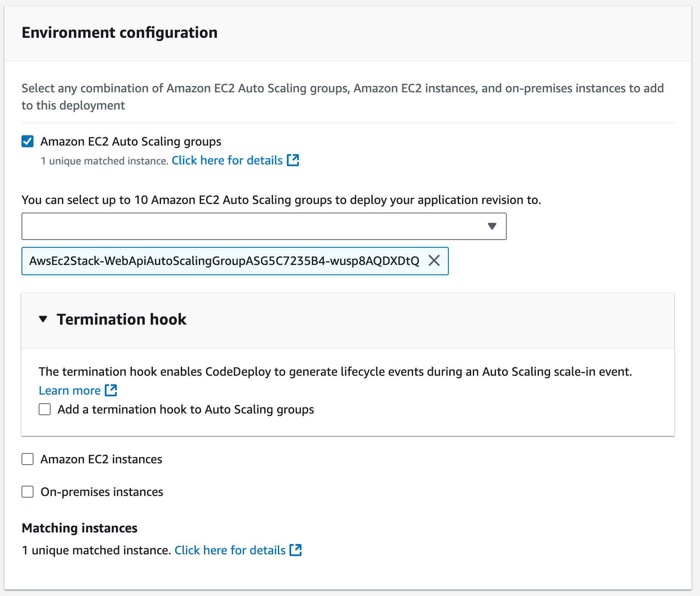
Task: Open details for the unique matched instance
Action: click(226, 160)
